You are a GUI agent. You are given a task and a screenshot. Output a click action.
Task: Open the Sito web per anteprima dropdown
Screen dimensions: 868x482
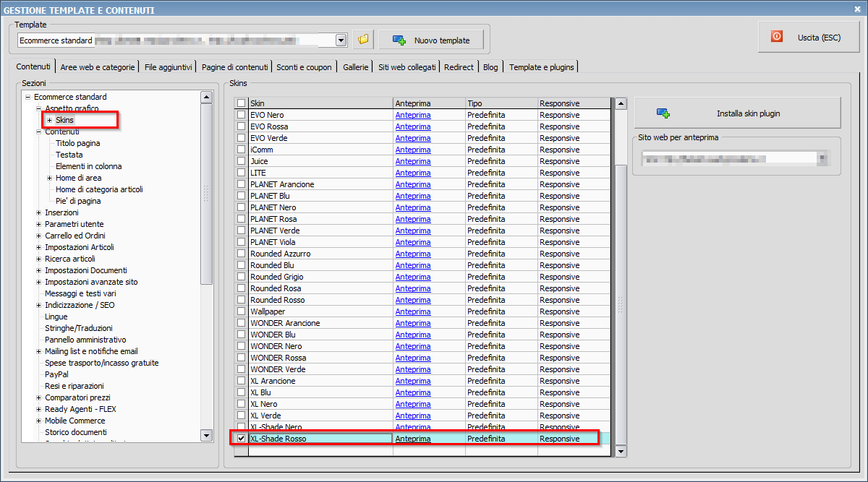(x=822, y=158)
